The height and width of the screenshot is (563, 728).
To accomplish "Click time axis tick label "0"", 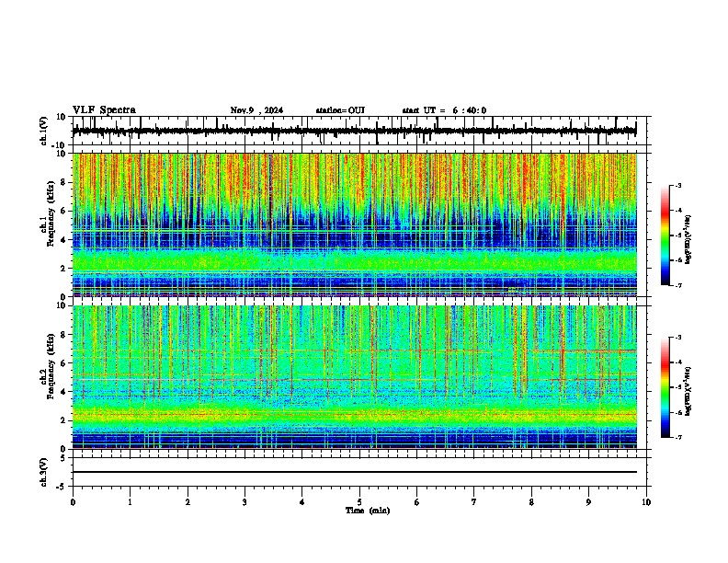I will click(x=73, y=502).
